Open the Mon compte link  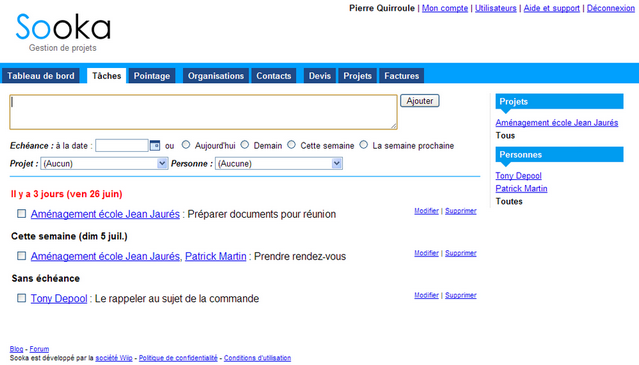[445, 8]
